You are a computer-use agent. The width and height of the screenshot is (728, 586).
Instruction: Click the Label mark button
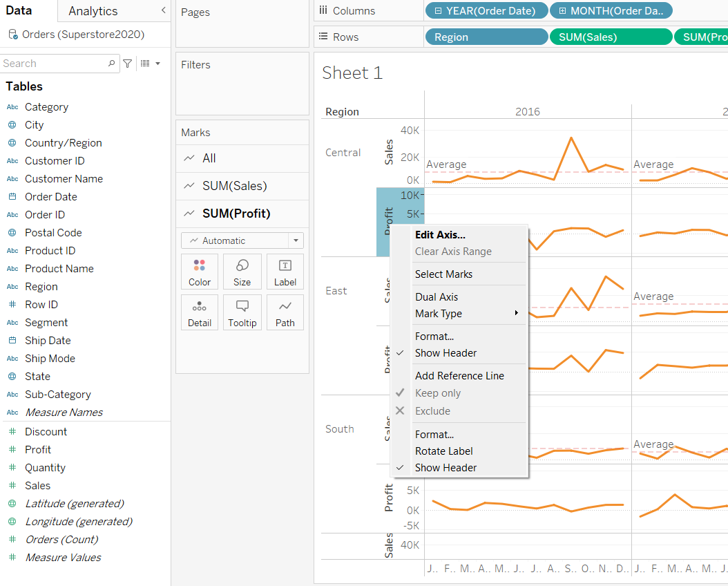coord(285,271)
